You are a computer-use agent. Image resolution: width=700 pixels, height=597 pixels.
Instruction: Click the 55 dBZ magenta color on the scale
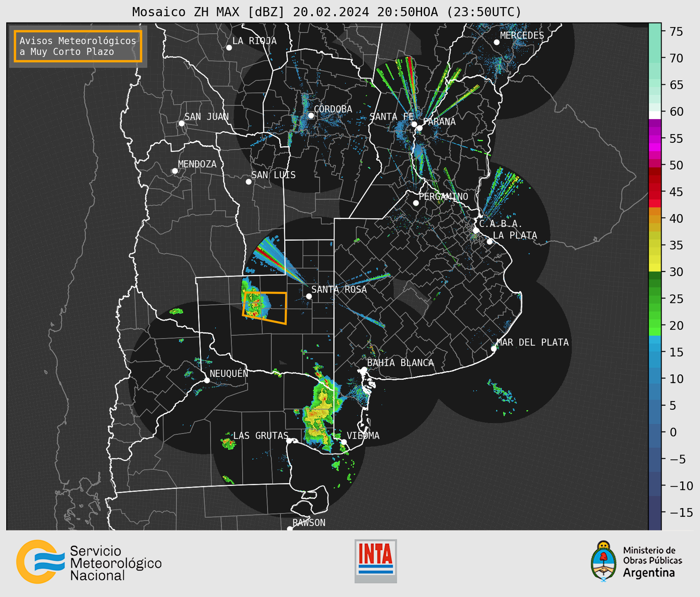[655, 138]
